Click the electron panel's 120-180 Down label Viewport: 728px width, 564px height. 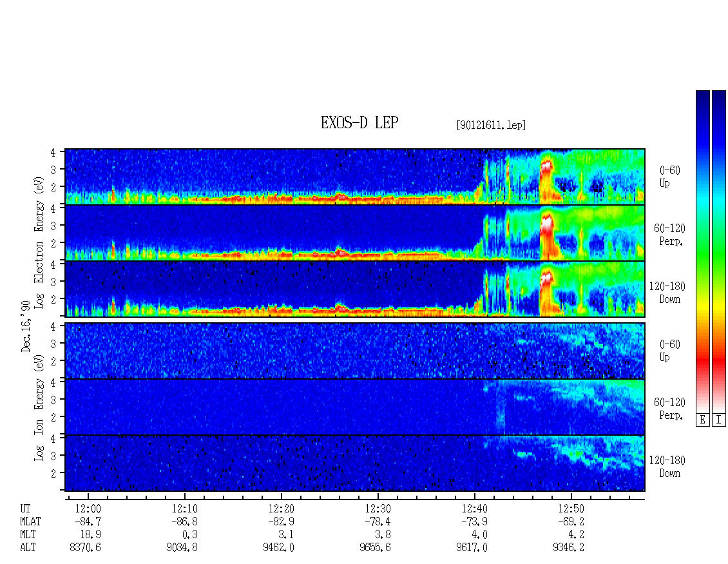coord(667,293)
